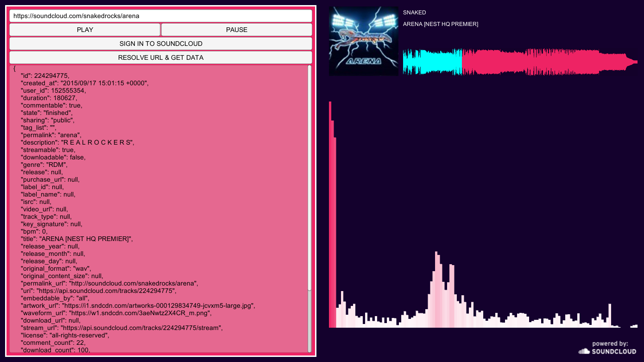Click the "state": "finished" line
Viewport: 644px width, 362px height.
click(46, 113)
